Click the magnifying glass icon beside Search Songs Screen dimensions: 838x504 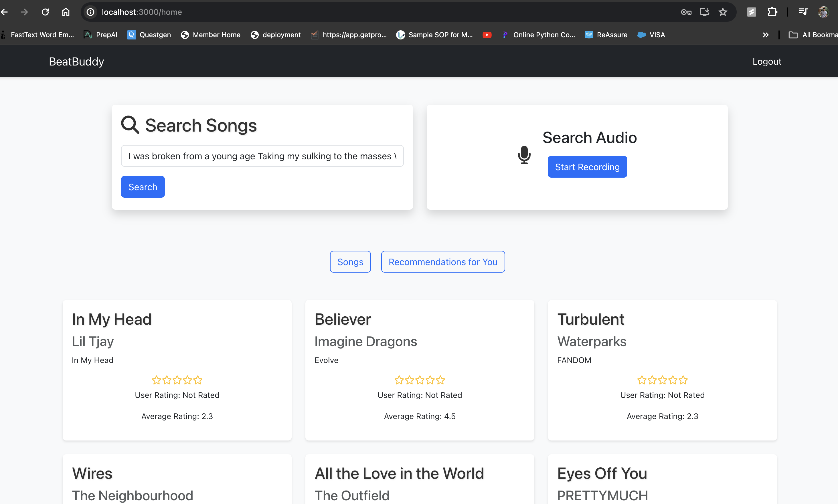pos(130,125)
